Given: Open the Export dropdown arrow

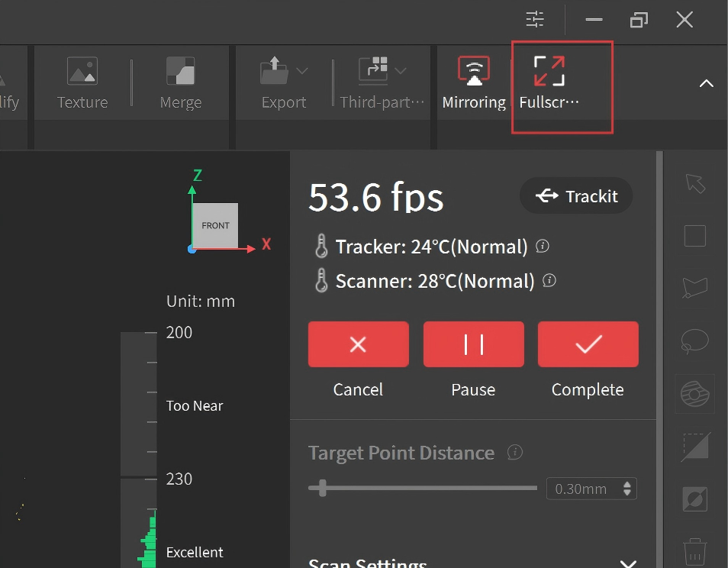Looking at the screenshot, I should [x=302, y=71].
